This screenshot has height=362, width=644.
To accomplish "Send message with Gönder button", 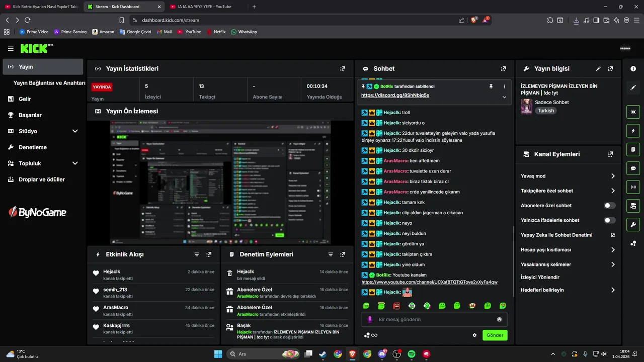I will click(x=495, y=335).
